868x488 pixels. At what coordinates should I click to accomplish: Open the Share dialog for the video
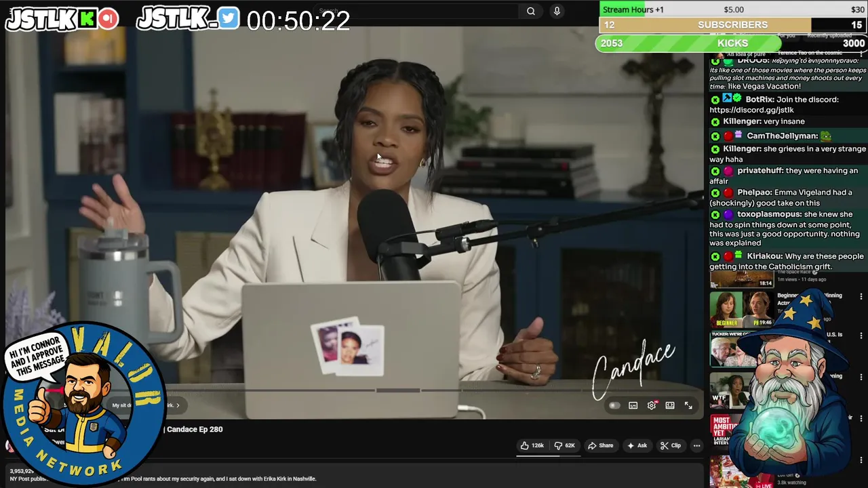[x=601, y=445]
